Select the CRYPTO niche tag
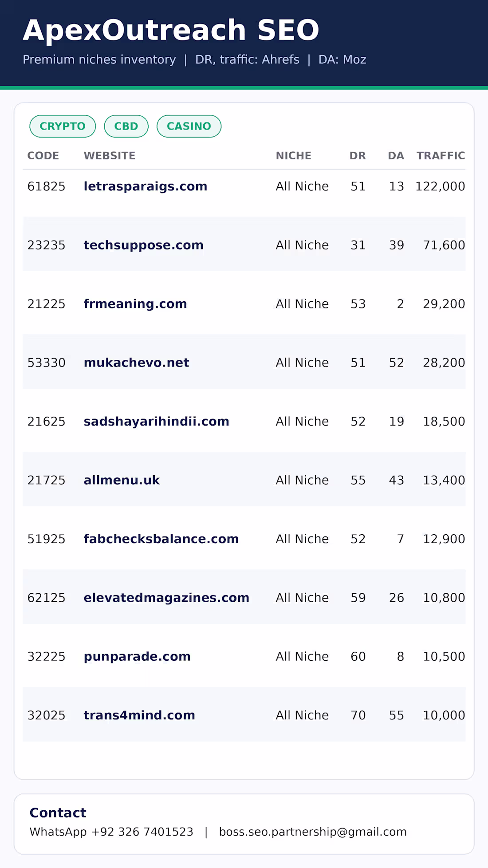Viewport: 488px width, 868px height. coord(63,126)
